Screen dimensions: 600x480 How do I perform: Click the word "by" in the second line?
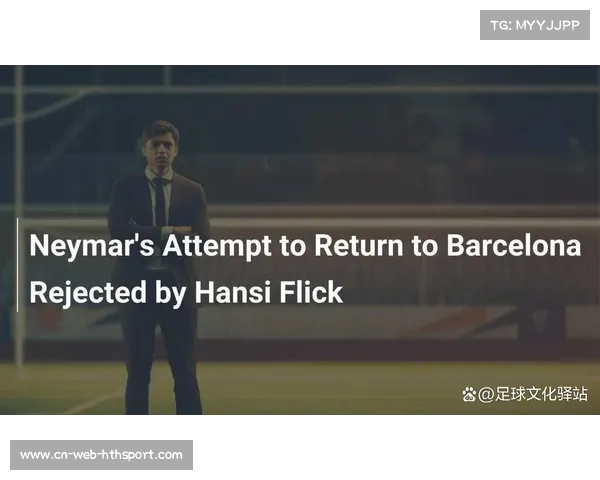[170, 294]
